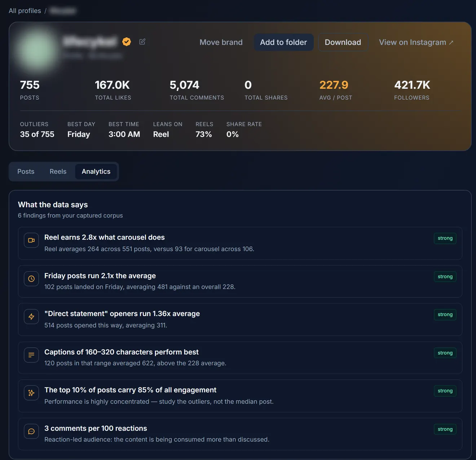Click the text lines icon on Captions finding
Image resolution: width=476 pixels, height=460 pixels.
[31, 355]
